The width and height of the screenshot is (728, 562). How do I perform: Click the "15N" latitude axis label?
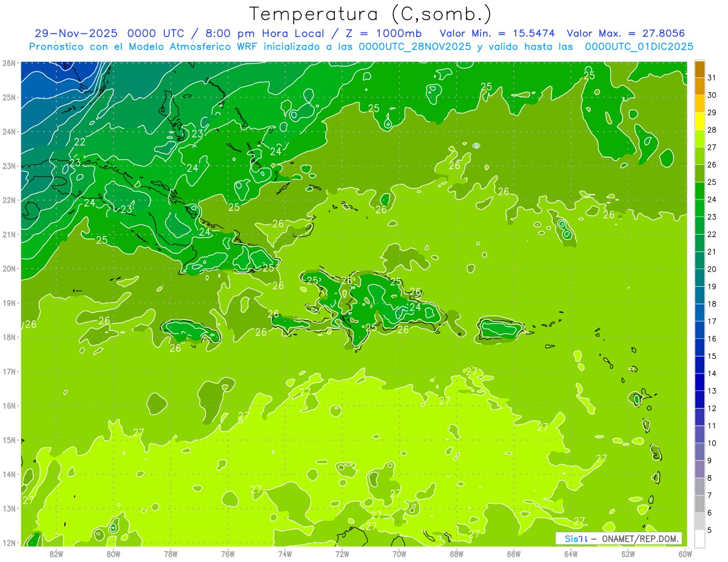click(x=8, y=440)
